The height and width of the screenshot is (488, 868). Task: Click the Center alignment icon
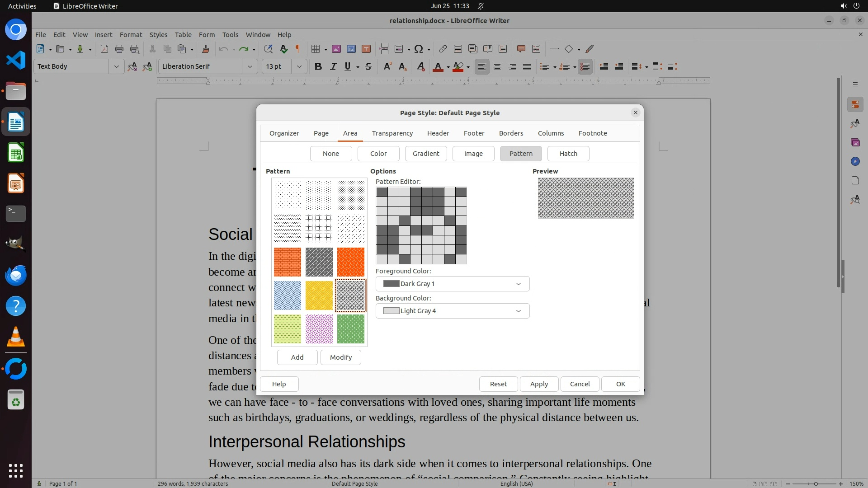pyautogui.click(x=497, y=66)
